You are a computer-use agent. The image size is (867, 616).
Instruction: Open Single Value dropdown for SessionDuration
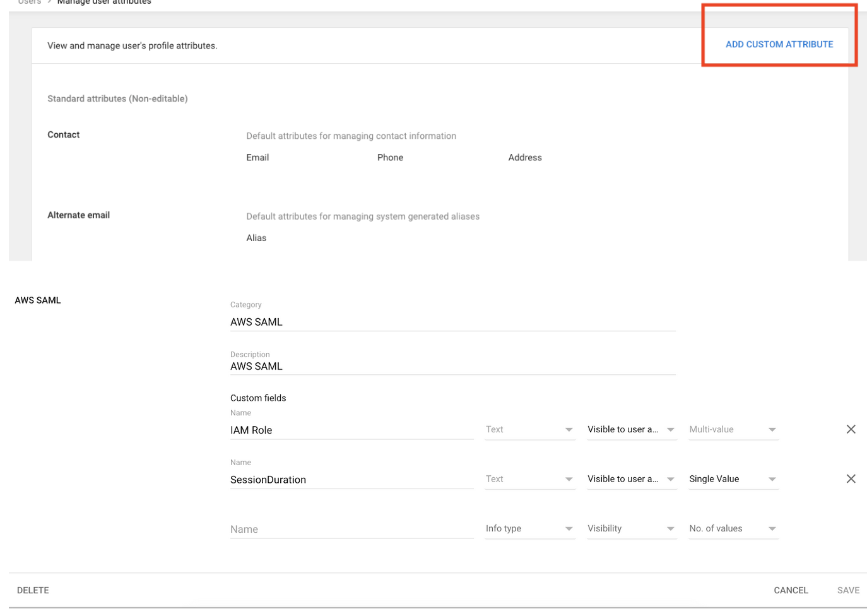pyautogui.click(x=733, y=479)
